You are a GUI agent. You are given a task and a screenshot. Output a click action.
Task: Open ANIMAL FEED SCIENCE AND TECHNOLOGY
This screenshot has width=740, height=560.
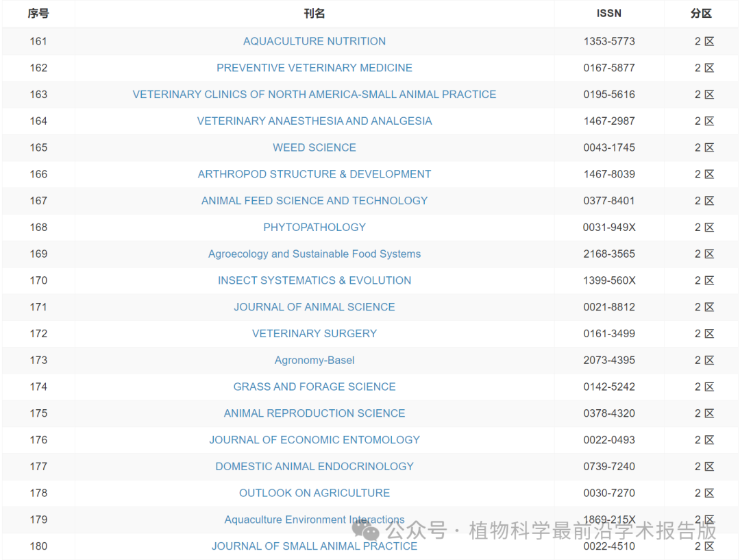point(314,201)
